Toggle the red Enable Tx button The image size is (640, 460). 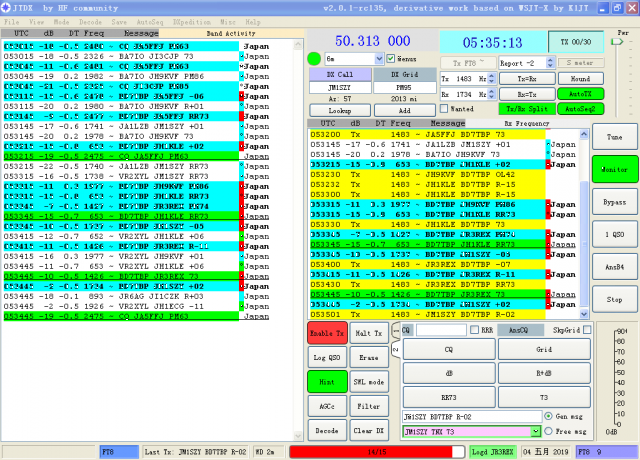(x=327, y=333)
